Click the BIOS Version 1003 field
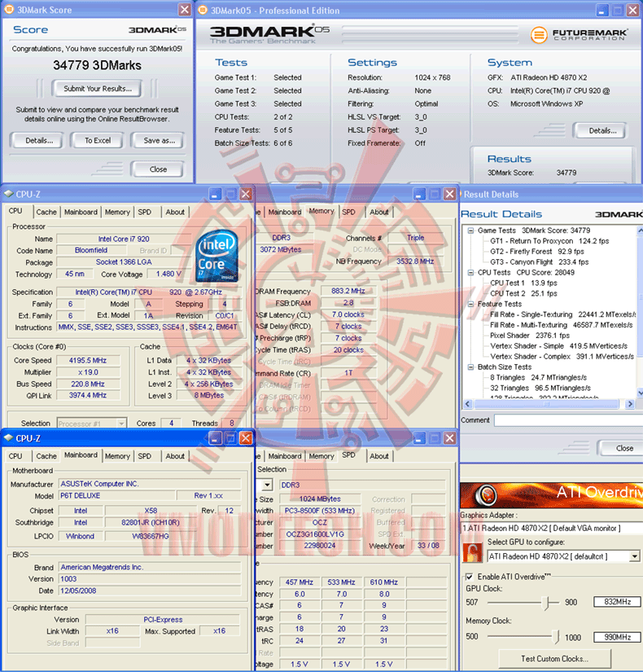Viewport: 643px width, 672px height. click(149, 579)
